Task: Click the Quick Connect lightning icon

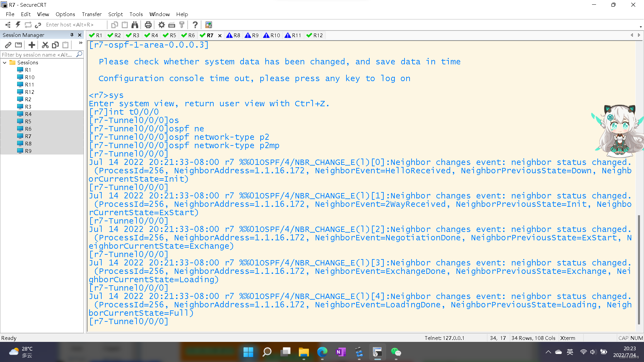Action: point(18,25)
